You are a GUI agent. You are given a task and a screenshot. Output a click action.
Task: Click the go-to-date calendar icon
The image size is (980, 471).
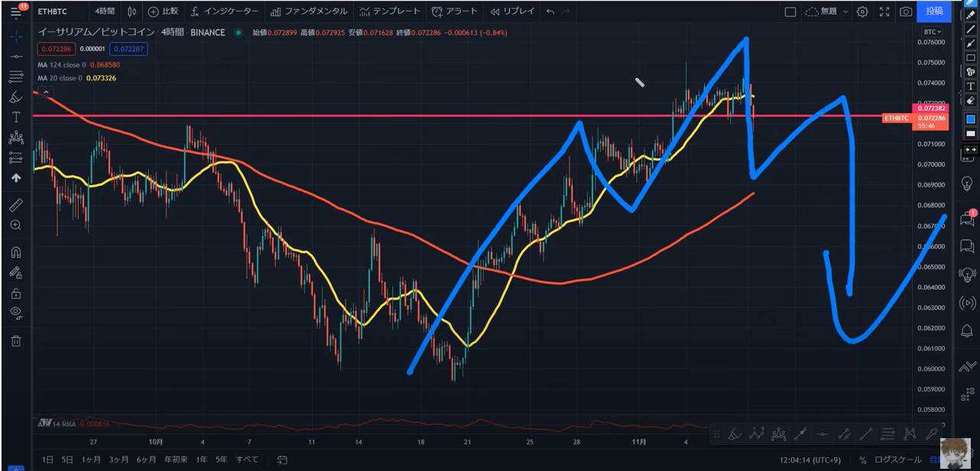[x=282, y=460]
